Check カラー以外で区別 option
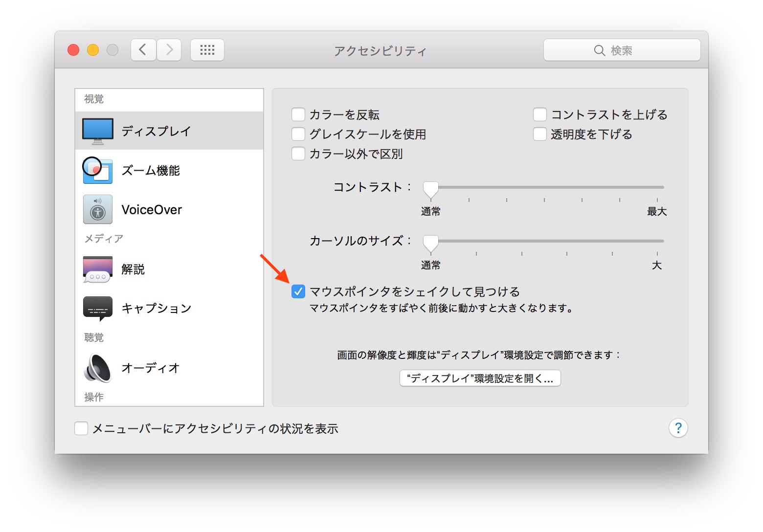Image resolution: width=763 pixels, height=532 pixels. point(298,154)
